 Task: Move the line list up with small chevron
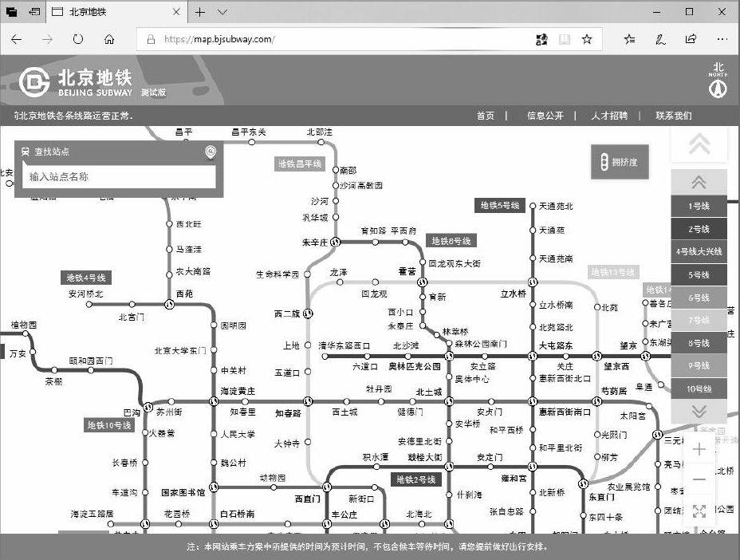coord(699,182)
